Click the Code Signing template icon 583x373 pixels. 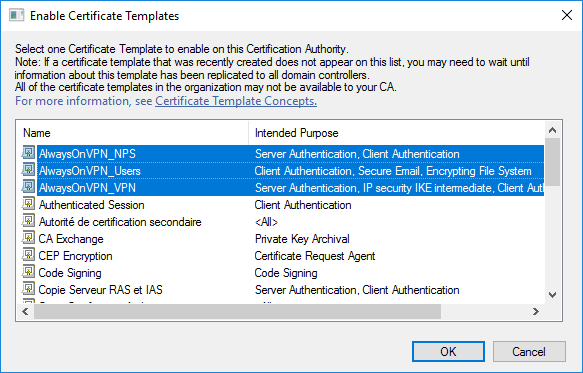[28, 272]
